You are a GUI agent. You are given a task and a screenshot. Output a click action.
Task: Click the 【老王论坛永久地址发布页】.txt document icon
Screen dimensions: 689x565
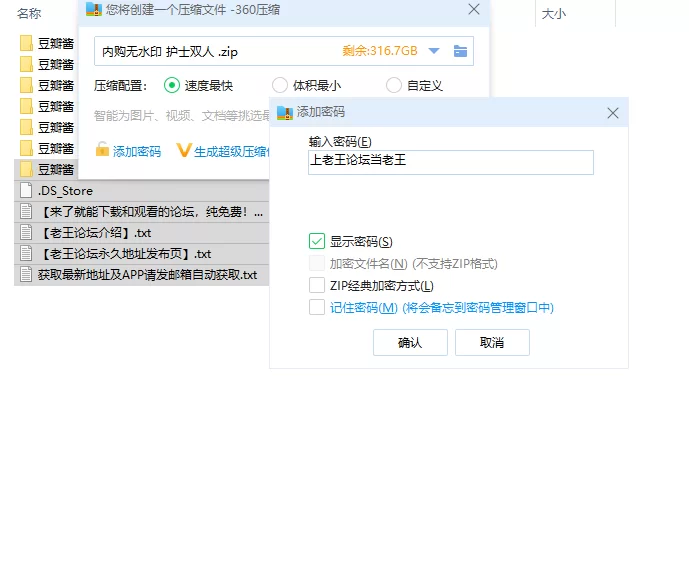pyautogui.click(x=26, y=254)
